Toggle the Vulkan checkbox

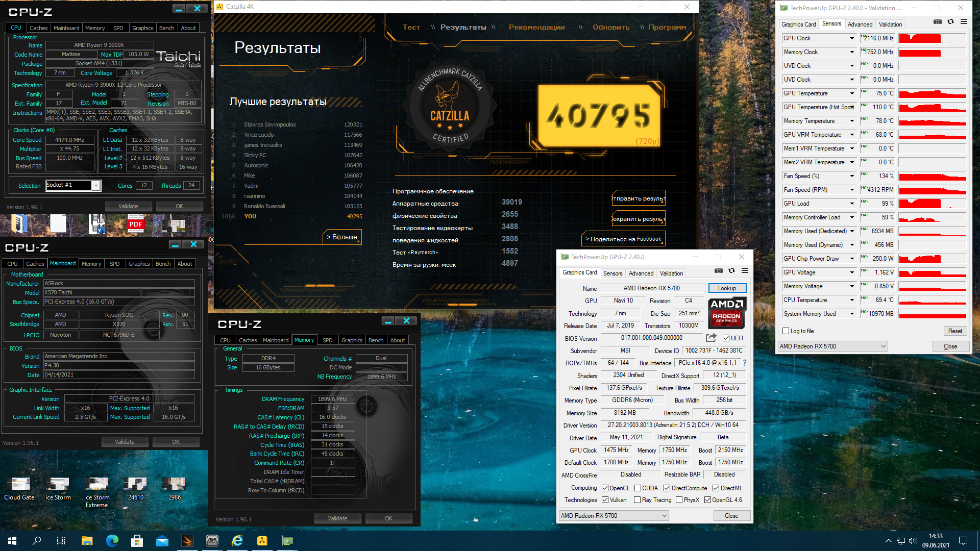(x=605, y=500)
